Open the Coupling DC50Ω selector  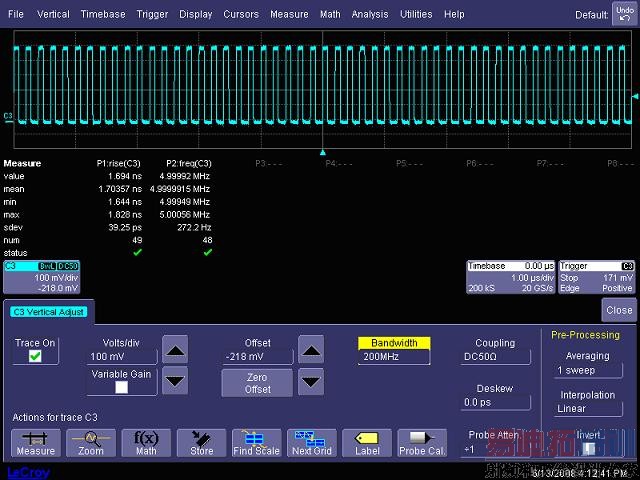point(495,356)
